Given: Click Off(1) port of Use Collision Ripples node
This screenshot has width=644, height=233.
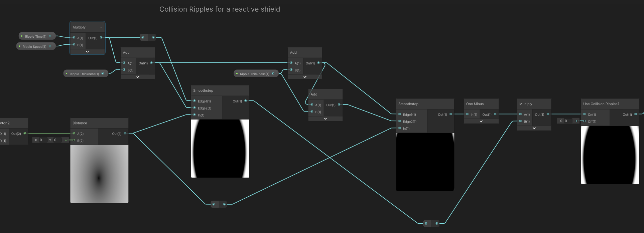Looking at the screenshot, I should (584, 121).
